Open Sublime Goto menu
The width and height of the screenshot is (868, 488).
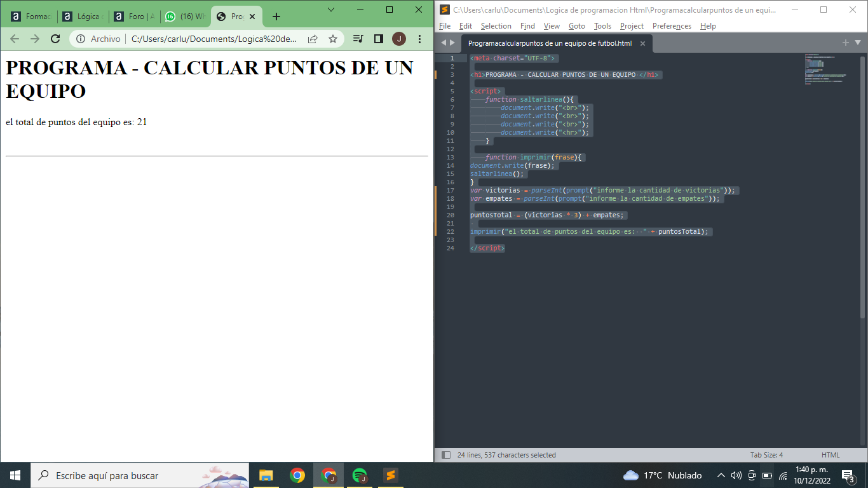click(x=577, y=26)
